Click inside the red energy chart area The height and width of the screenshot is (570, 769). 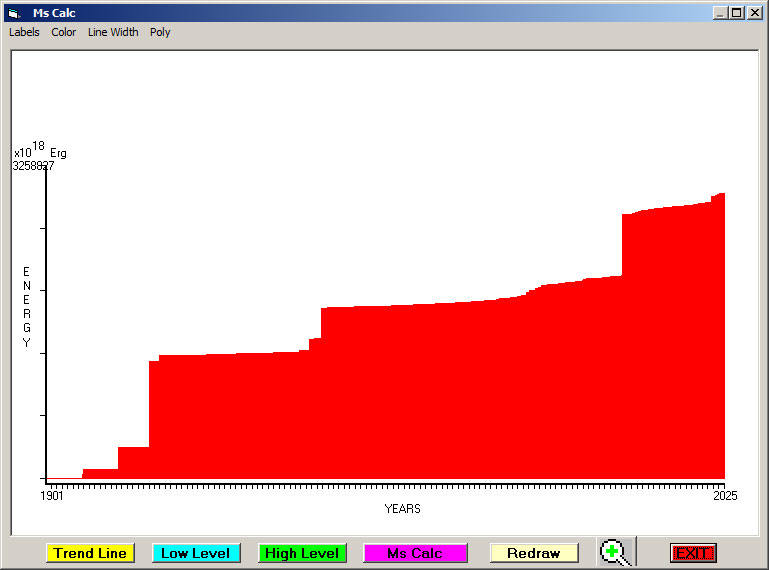tap(450, 400)
